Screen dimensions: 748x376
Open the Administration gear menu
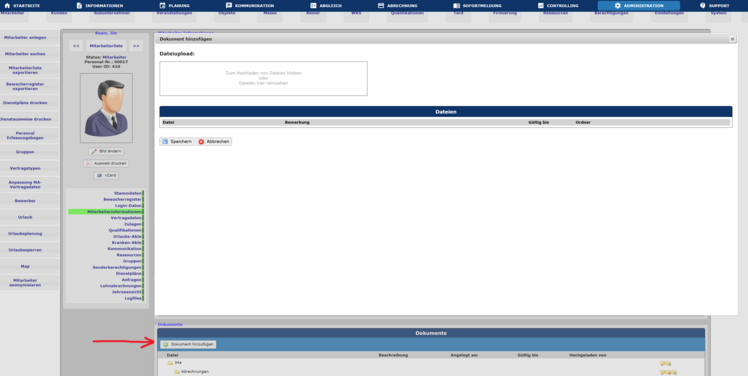click(x=618, y=6)
